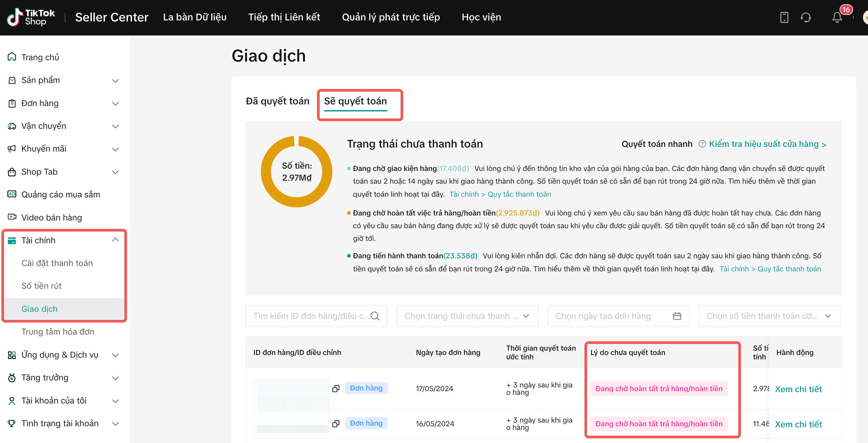Click the calendar icon in date picker
The height and width of the screenshot is (443, 868).
(x=677, y=316)
